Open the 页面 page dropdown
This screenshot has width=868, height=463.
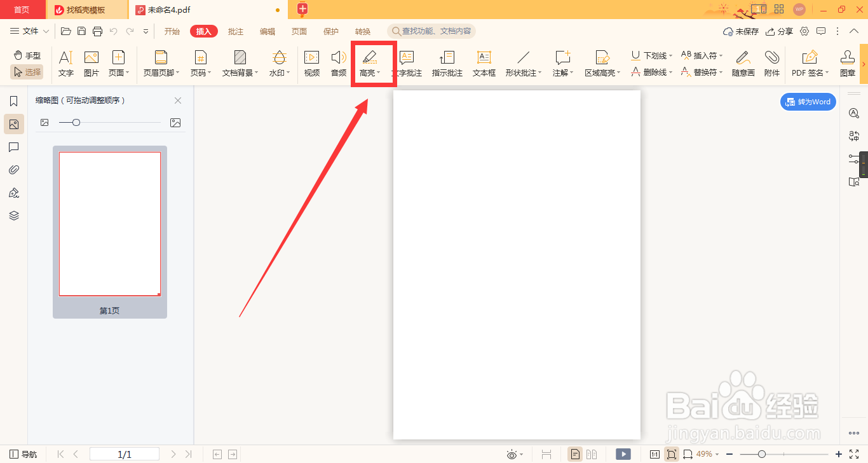tap(119, 64)
